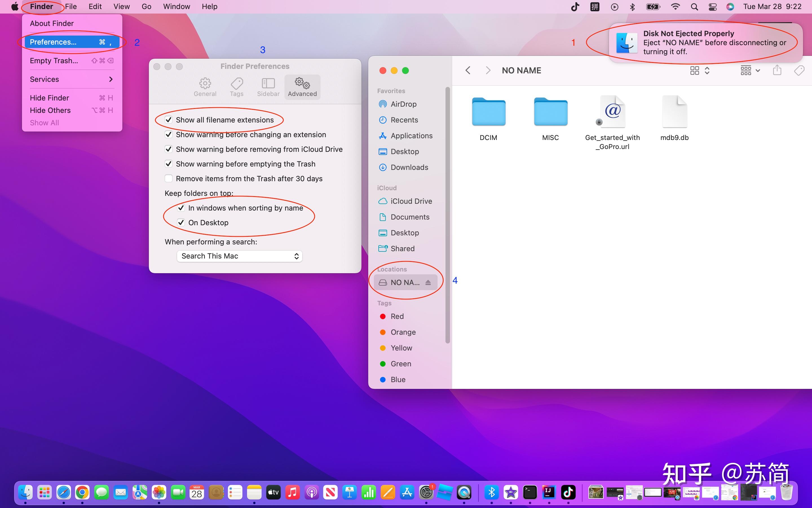This screenshot has width=812, height=508.
Task: Click the Share toolbar icon
Action: (x=777, y=70)
